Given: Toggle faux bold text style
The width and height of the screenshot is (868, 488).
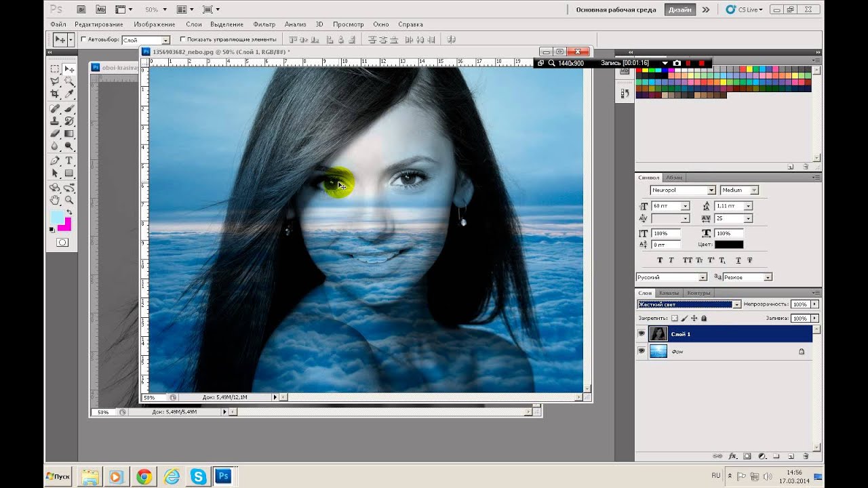Looking at the screenshot, I should point(660,260).
